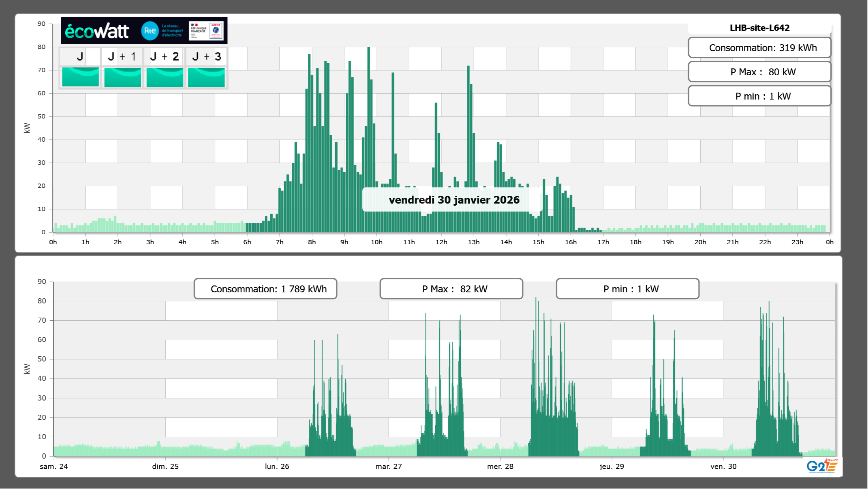Click green signal swatch under J + 1

click(x=122, y=77)
